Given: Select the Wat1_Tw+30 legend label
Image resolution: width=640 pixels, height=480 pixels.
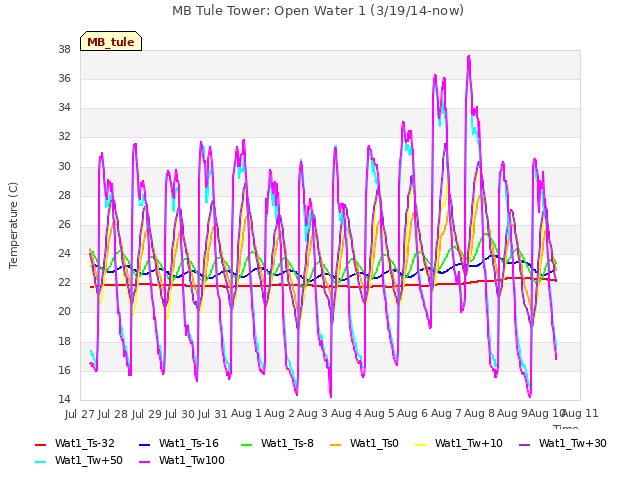Looking at the screenshot, I should (x=573, y=444).
